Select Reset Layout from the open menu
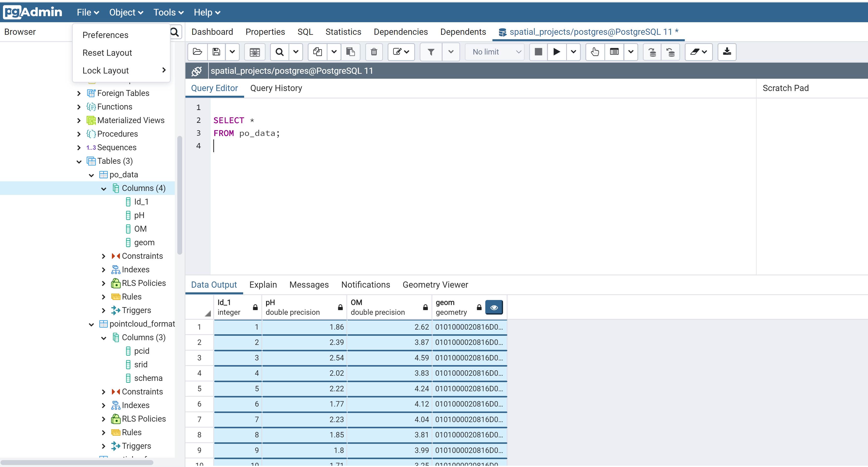Viewport: 868px width, 467px height. 107,53
